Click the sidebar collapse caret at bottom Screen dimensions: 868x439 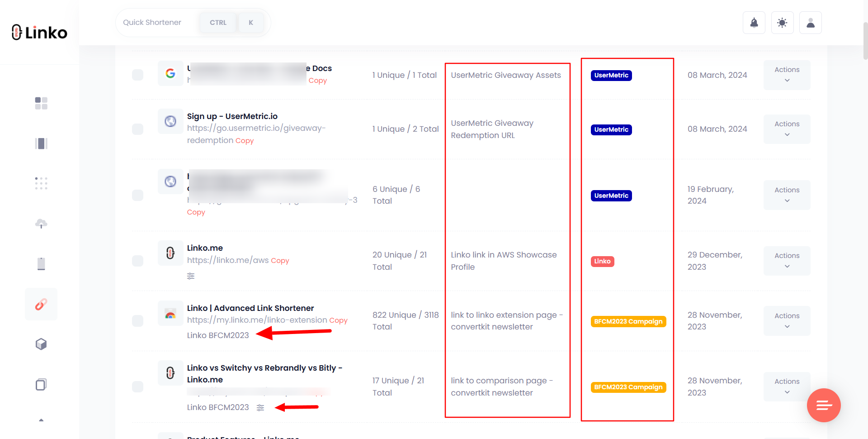point(41,420)
